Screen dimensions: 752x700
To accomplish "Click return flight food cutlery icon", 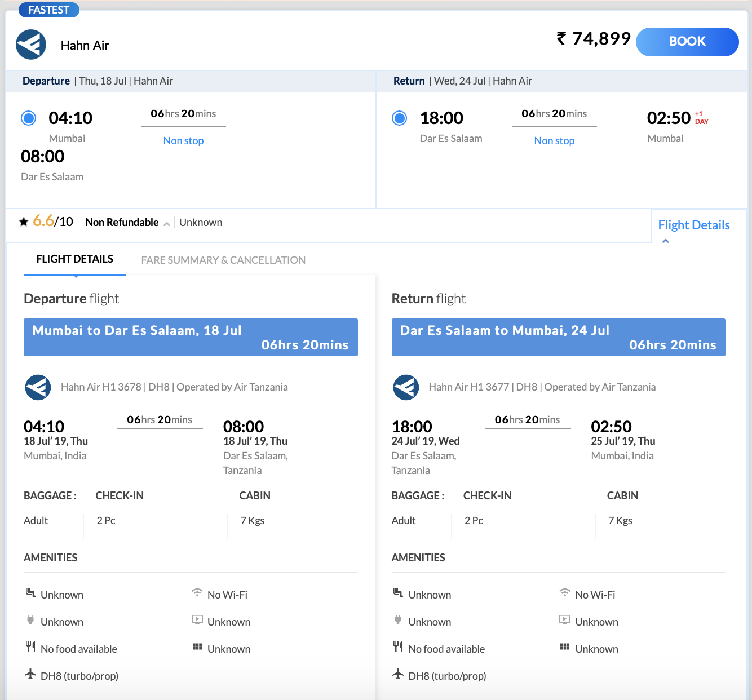I will (398, 646).
